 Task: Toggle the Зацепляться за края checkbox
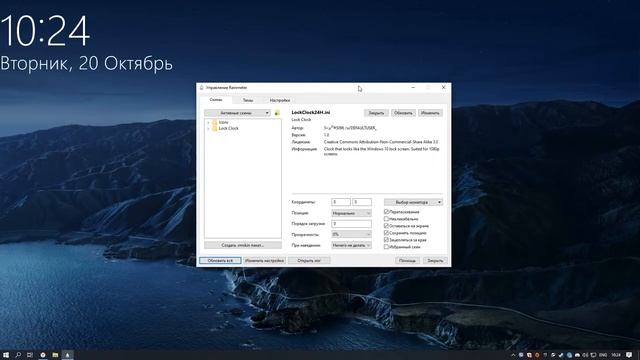point(386,240)
